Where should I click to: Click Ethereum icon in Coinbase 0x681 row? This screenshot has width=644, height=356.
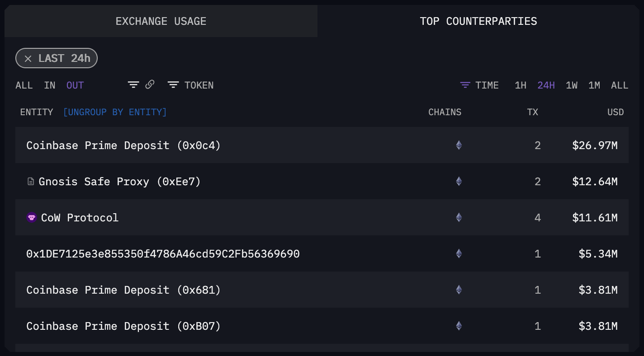(459, 290)
